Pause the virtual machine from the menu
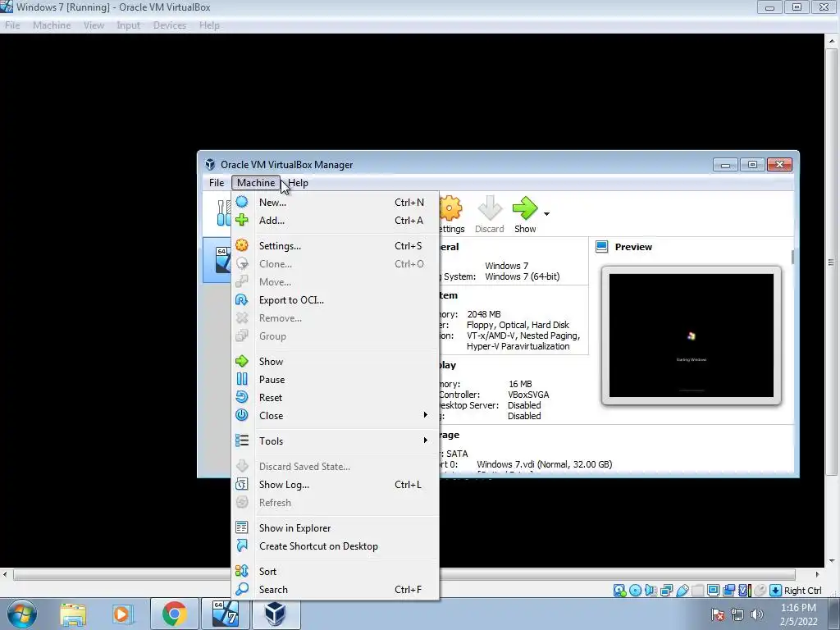This screenshot has height=630, width=840. [336, 379]
